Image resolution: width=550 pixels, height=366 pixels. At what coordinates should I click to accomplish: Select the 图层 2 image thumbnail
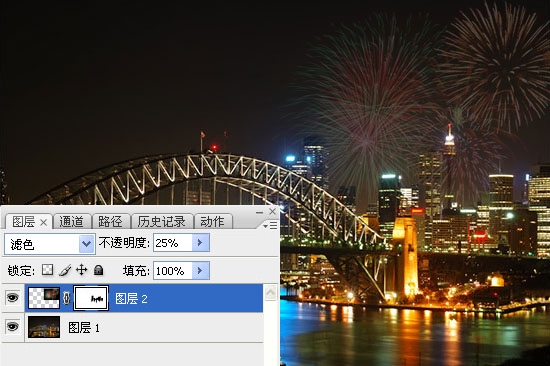tap(44, 298)
